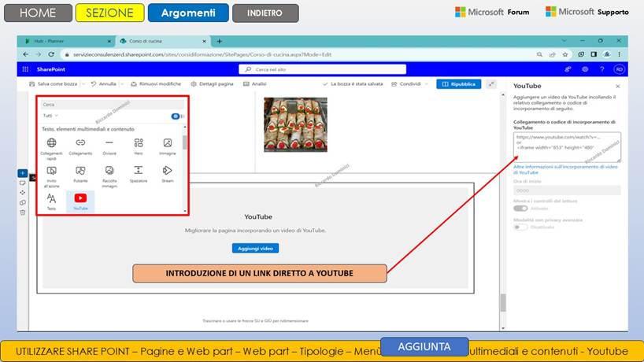The width and height of the screenshot is (644, 362).
Task: Click the Aggiungi video button
Action: (x=255, y=249)
